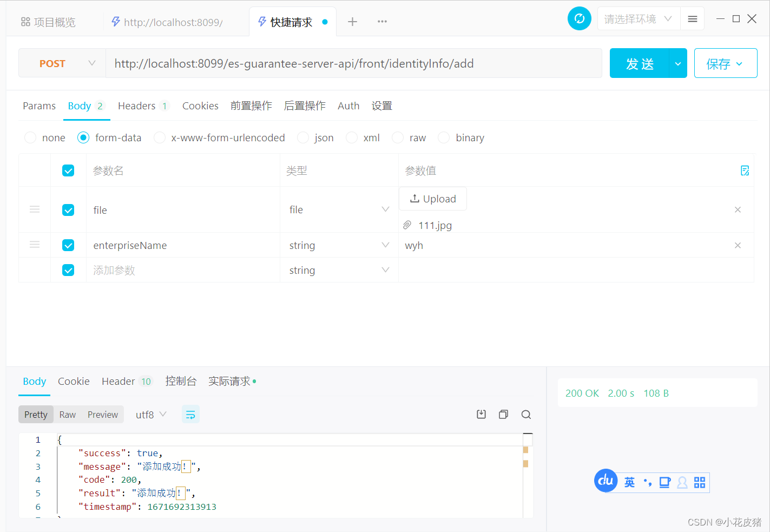Select the raw body type radio
Viewport: 770px width, 532px height.
[398, 137]
